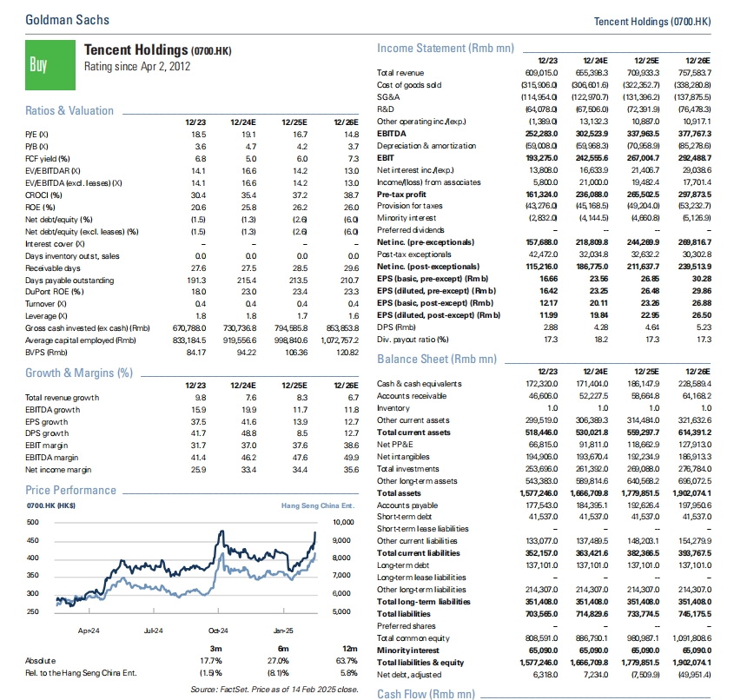Click the FactSet source note text

coord(274,690)
